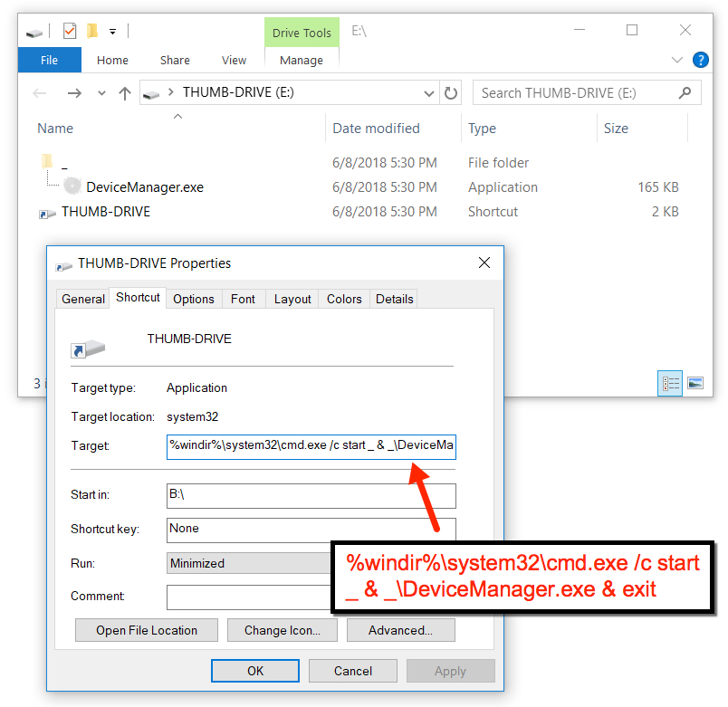Open the Colors tab in Properties
Viewport: 728px width, 707px height.
click(x=344, y=299)
